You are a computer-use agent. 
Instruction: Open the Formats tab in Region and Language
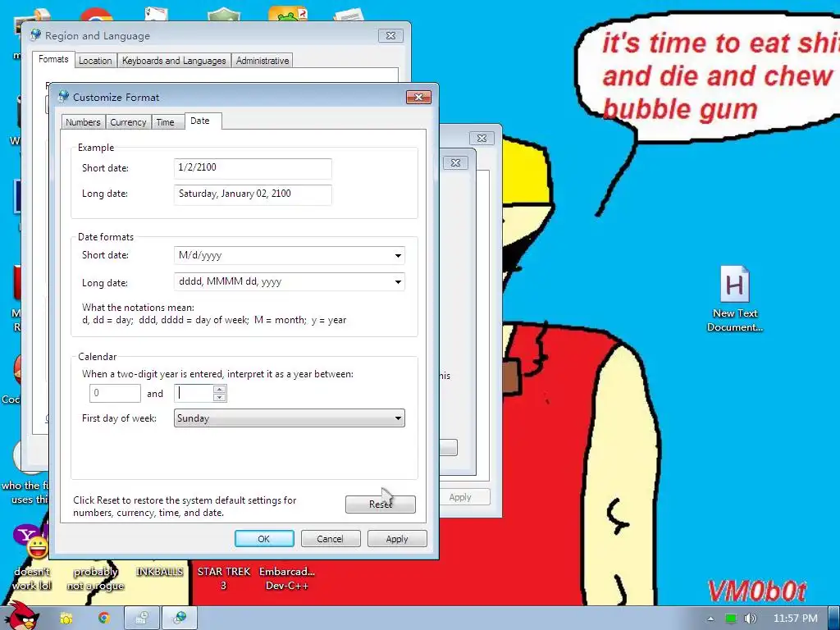click(53, 59)
